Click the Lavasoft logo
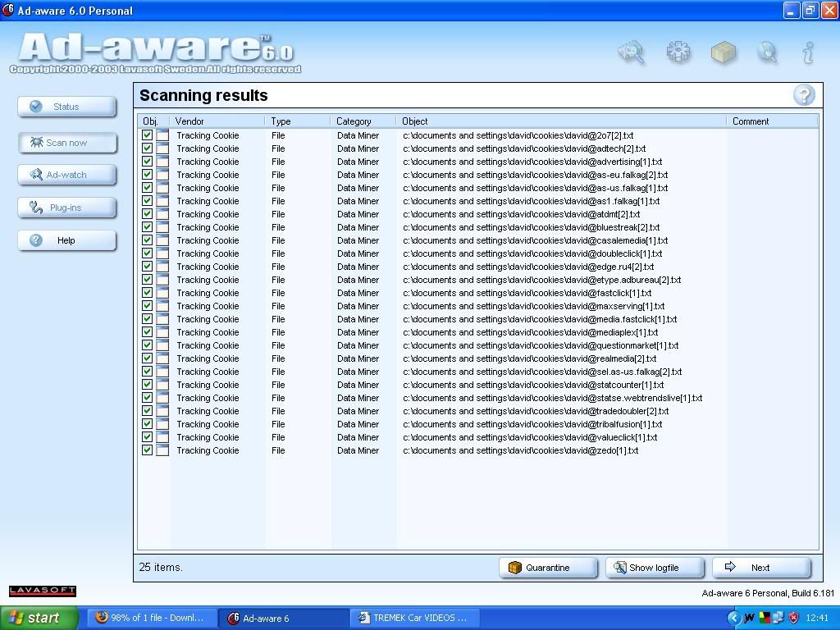 [43, 591]
